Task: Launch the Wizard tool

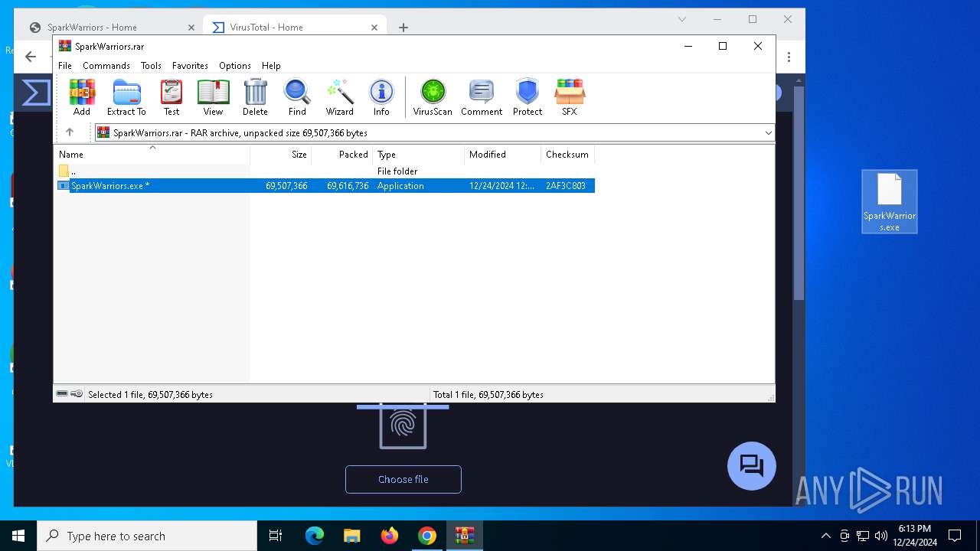Action: tap(340, 97)
